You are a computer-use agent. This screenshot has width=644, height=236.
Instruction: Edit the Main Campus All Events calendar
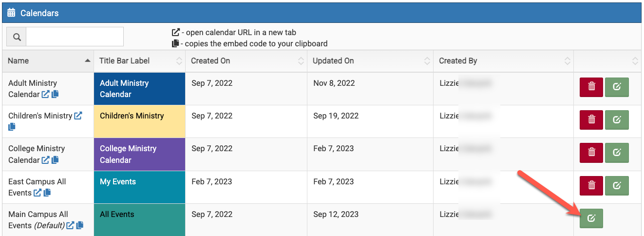click(591, 217)
